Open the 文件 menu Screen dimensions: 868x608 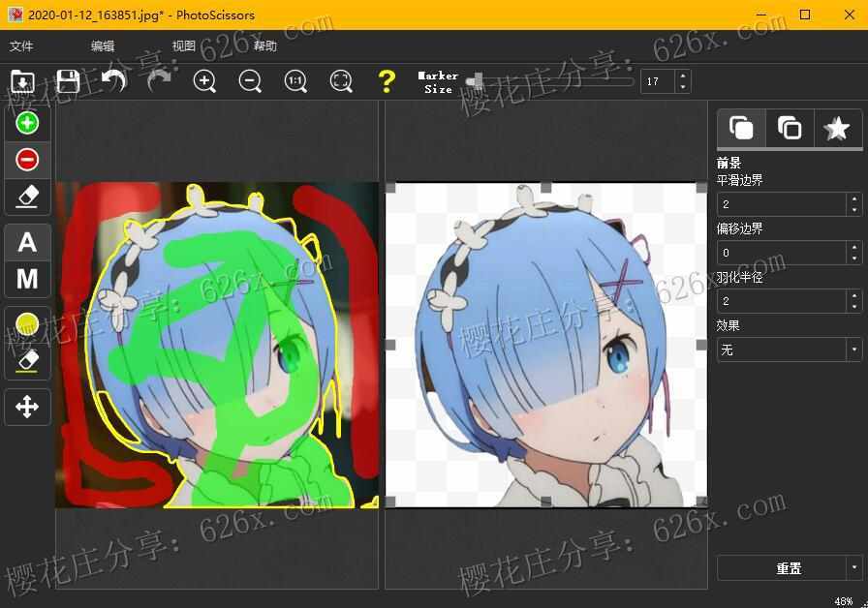click(x=21, y=46)
